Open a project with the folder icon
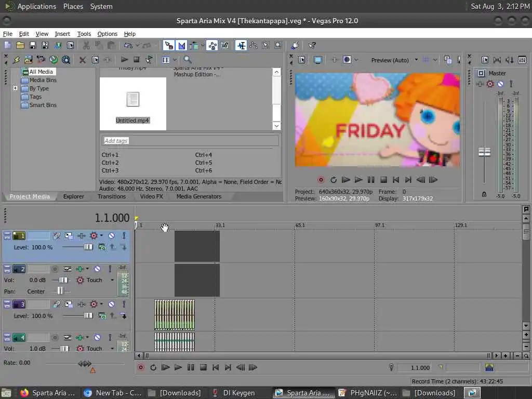The image size is (532, 399). (20, 45)
